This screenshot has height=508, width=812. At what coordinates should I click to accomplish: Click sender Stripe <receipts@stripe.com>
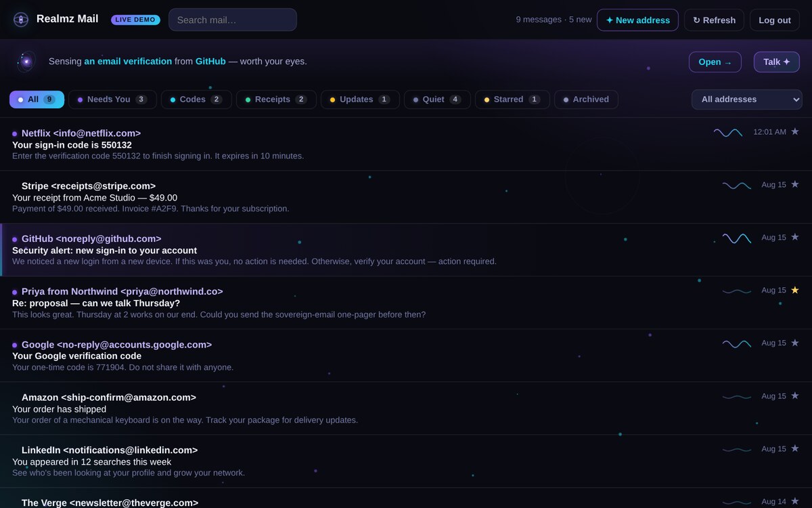click(x=89, y=186)
